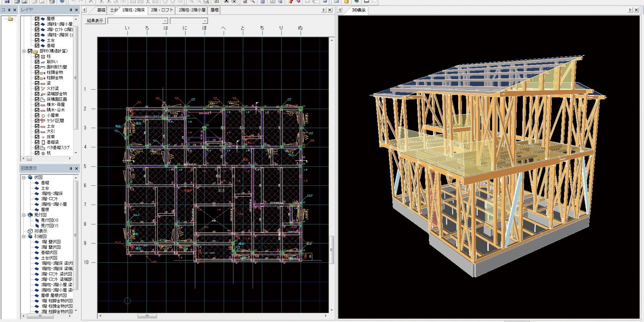Click the slab icon beside ベタ基礎スラブ layer
Viewport: 644px width, 322px height.
coord(43,148)
